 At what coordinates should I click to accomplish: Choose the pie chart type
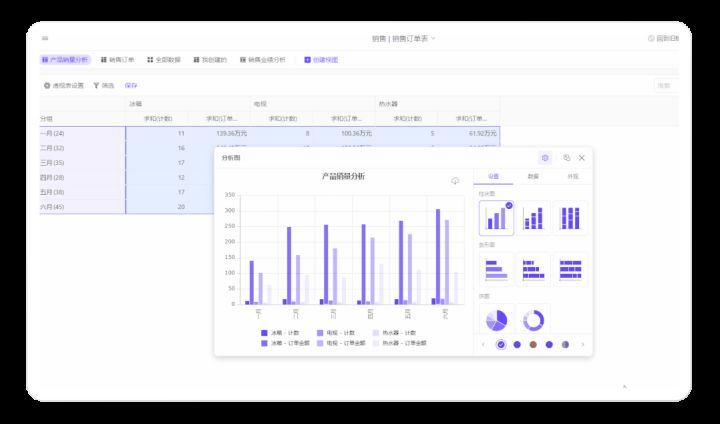tap(496, 319)
